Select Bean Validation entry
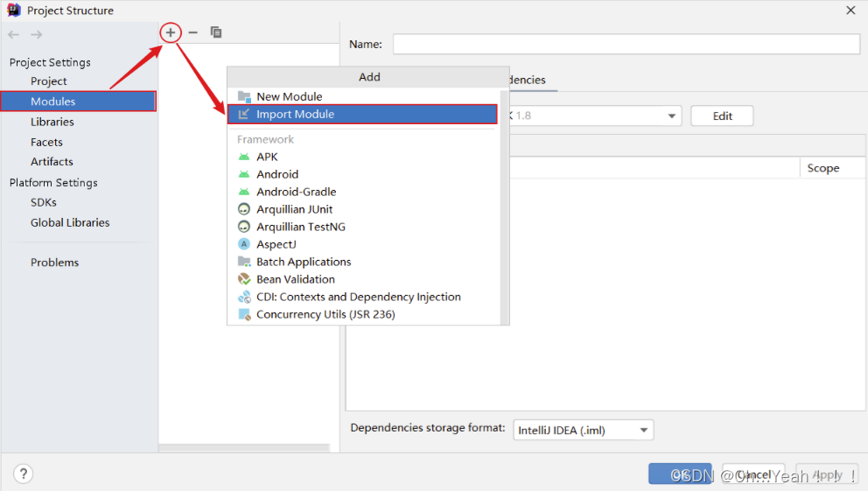This screenshot has width=868, height=491. coord(364,279)
